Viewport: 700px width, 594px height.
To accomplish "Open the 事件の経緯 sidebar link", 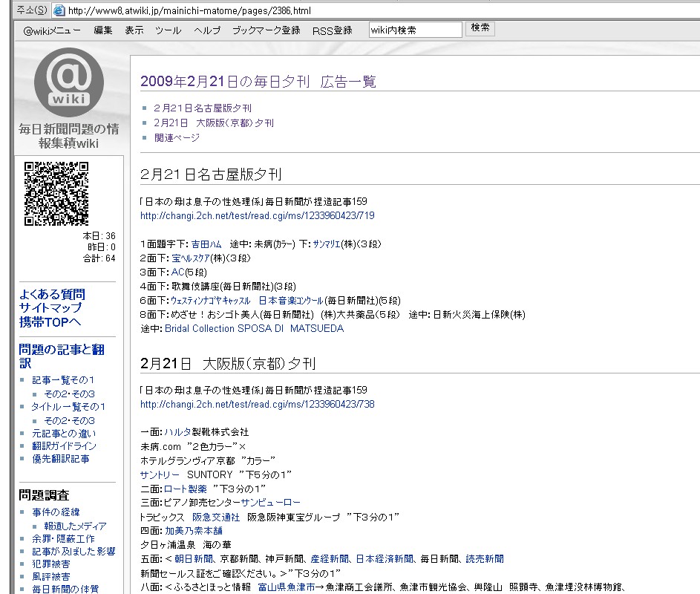I will (56, 512).
